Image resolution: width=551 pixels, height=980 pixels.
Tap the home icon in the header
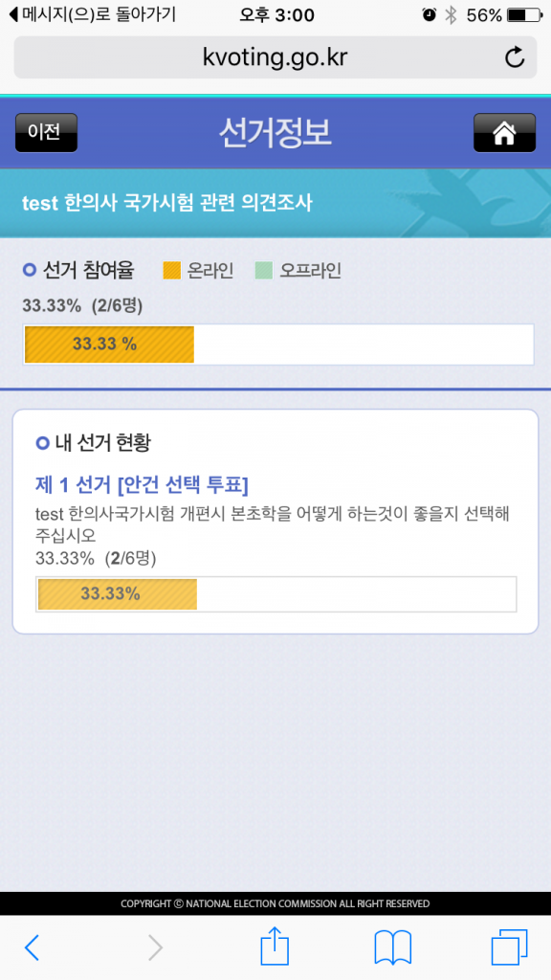click(x=504, y=132)
